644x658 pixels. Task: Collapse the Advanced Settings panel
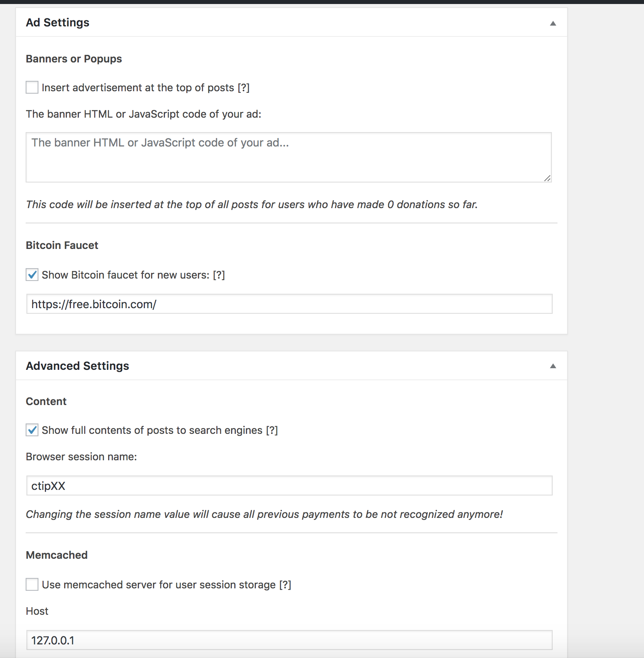[553, 366]
